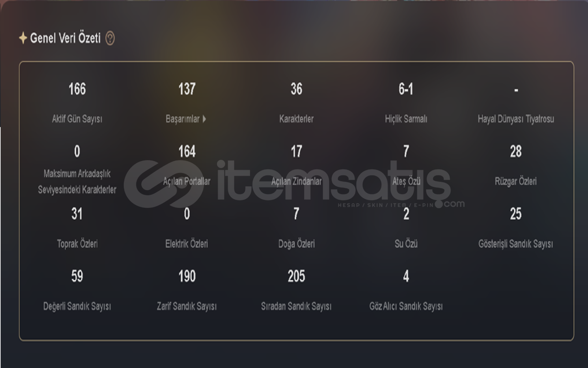Screen dimensions: 588x368
Task: Select Gösterişli Sandık Sayısı value 25
Action: [516, 214]
